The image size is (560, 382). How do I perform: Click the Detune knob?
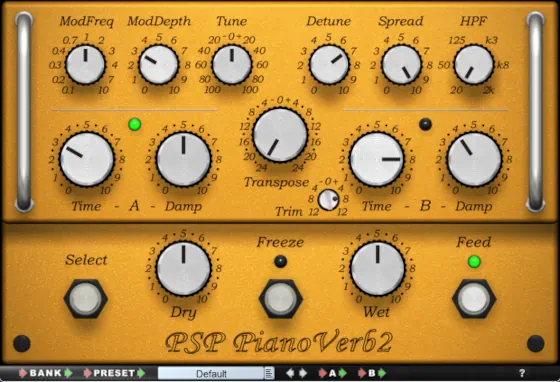click(329, 65)
